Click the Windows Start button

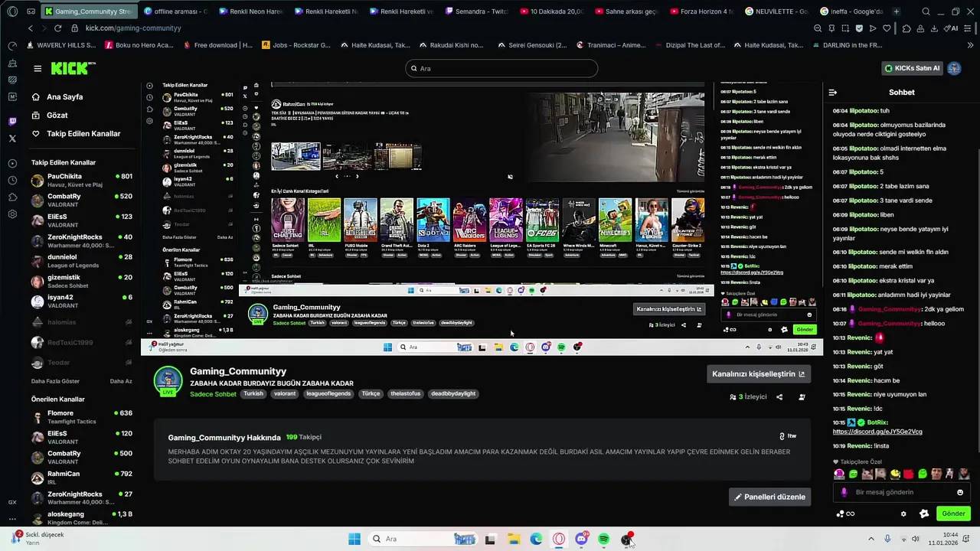[354, 540]
